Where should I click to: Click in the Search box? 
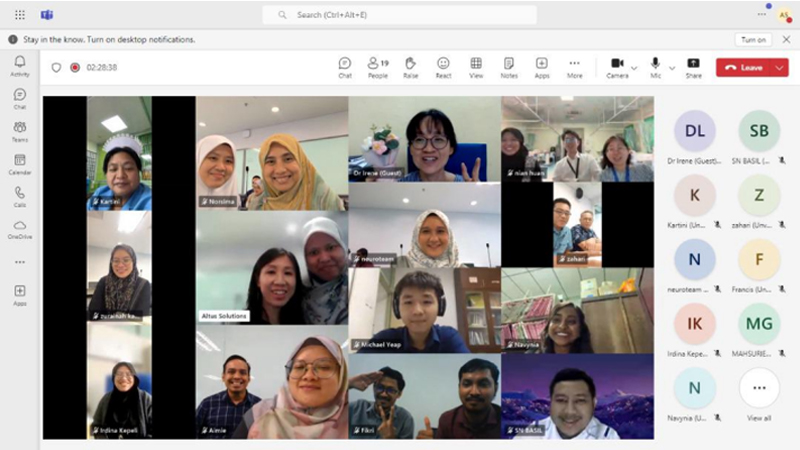point(400,15)
